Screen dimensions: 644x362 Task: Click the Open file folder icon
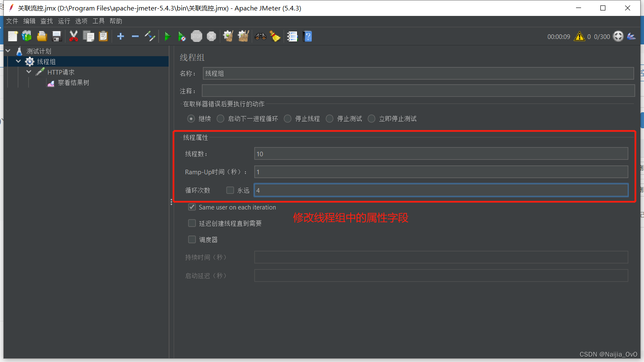tap(42, 36)
